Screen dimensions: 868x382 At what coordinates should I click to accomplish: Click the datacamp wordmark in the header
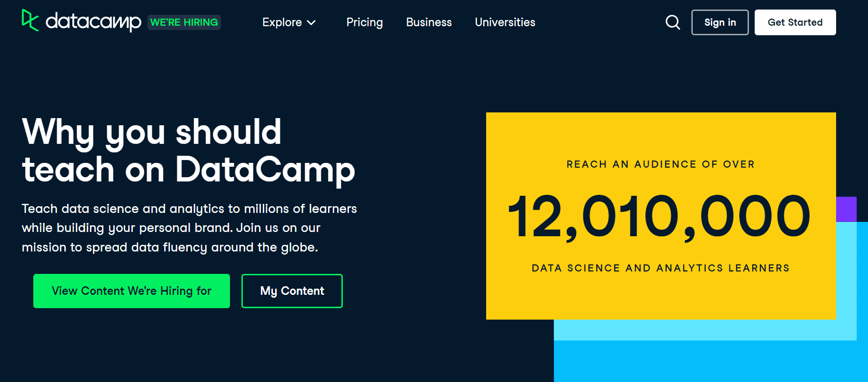tap(93, 22)
